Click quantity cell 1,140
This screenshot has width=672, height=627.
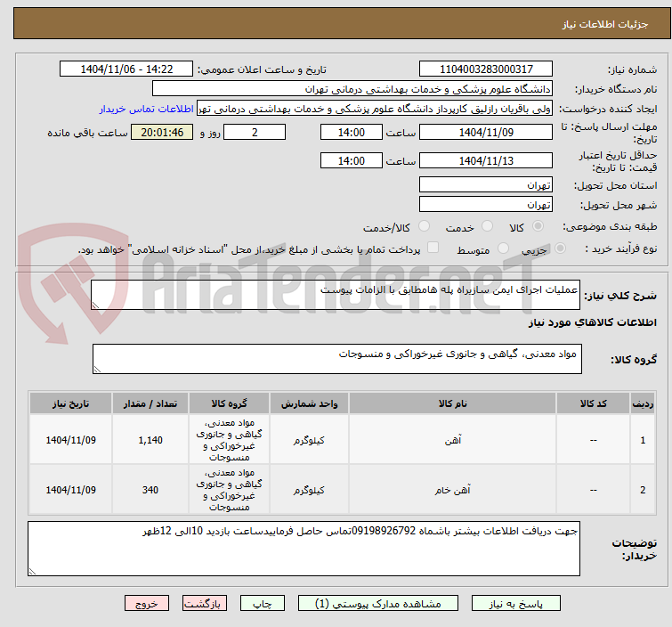click(x=150, y=440)
